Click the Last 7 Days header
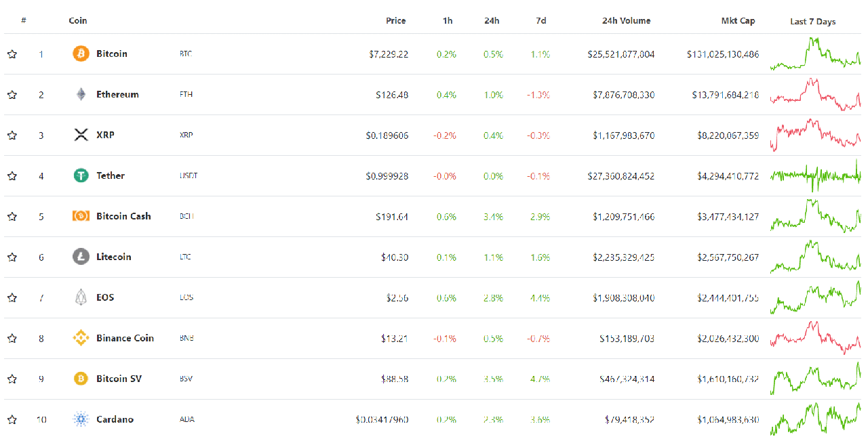 point(812,22)
